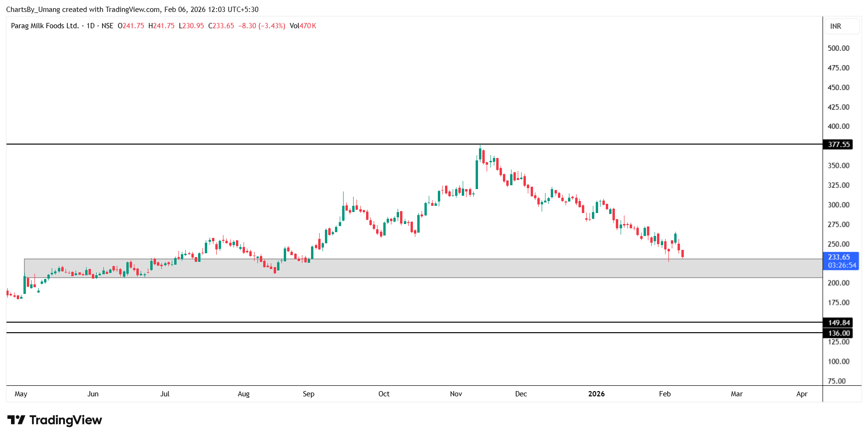
Task: Click the Nov label on the time axis
Action: pos(456,394)
